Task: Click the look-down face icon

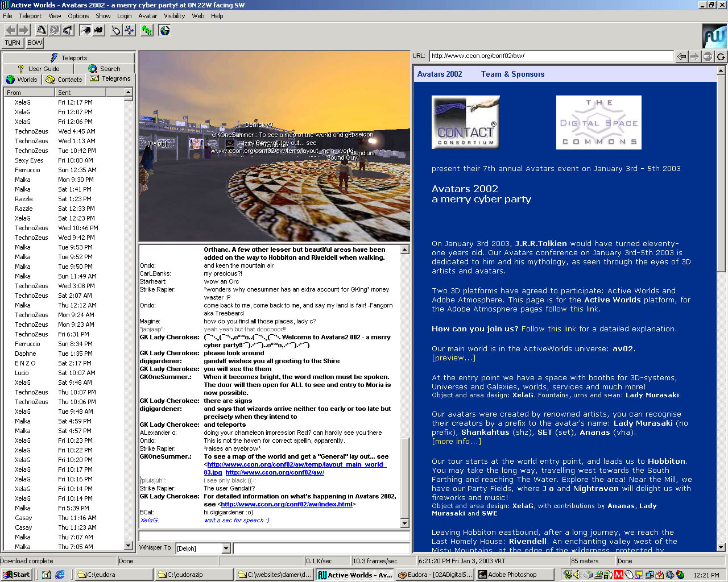Action: pos(68,30)
